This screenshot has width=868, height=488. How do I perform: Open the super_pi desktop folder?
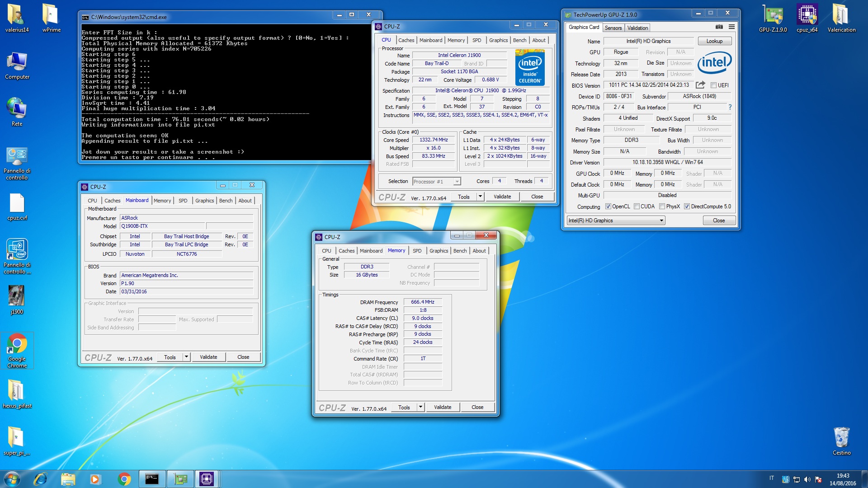point(17,441)
